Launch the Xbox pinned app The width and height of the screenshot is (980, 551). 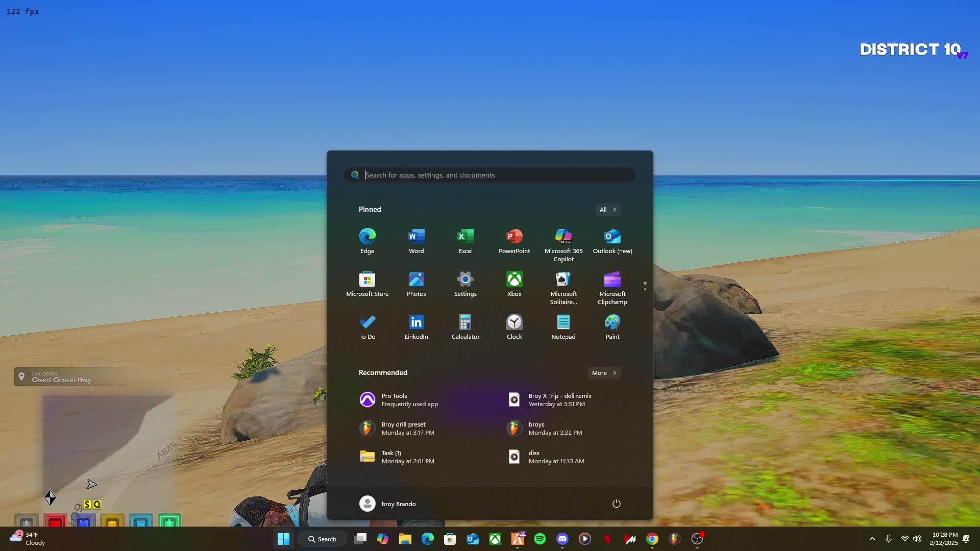tap(514, 284)
